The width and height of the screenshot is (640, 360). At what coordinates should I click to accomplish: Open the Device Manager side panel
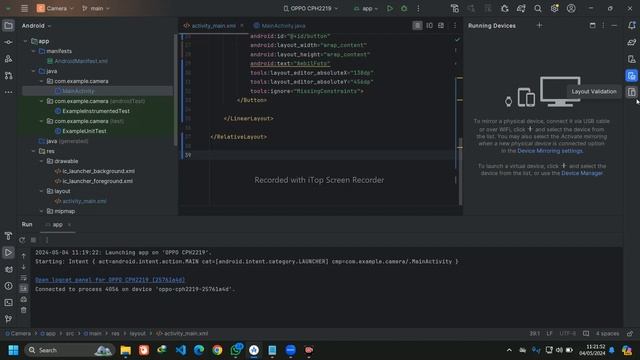pyautogui.click(x=631, y=59)
